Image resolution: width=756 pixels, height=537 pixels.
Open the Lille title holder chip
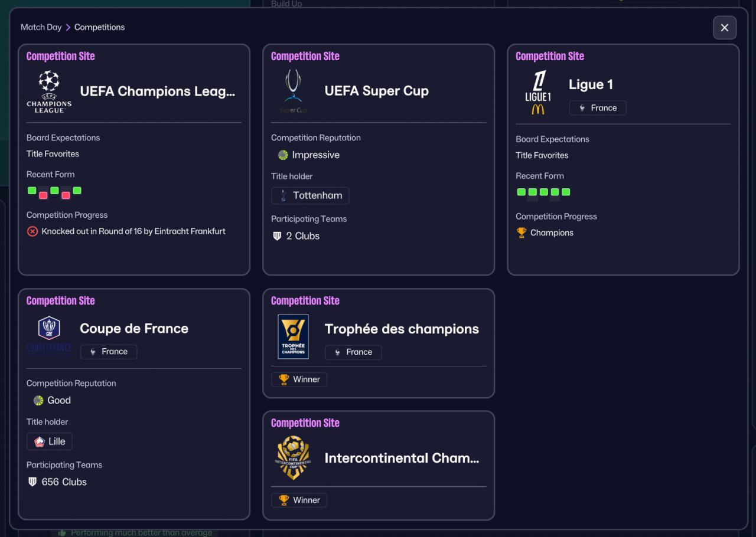[x=50, y=441]
